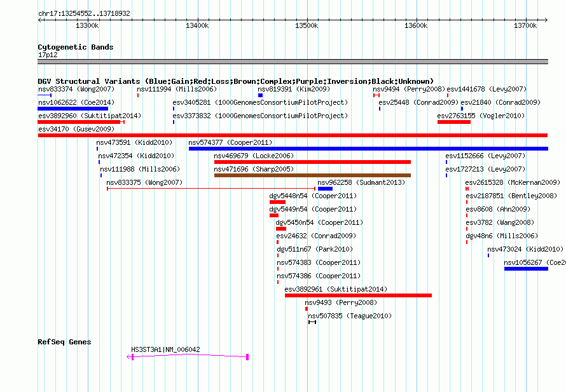Screen dimensions: 566x392
Task: Click nsv473591 (Kidd2010) label
Action: 134,142
